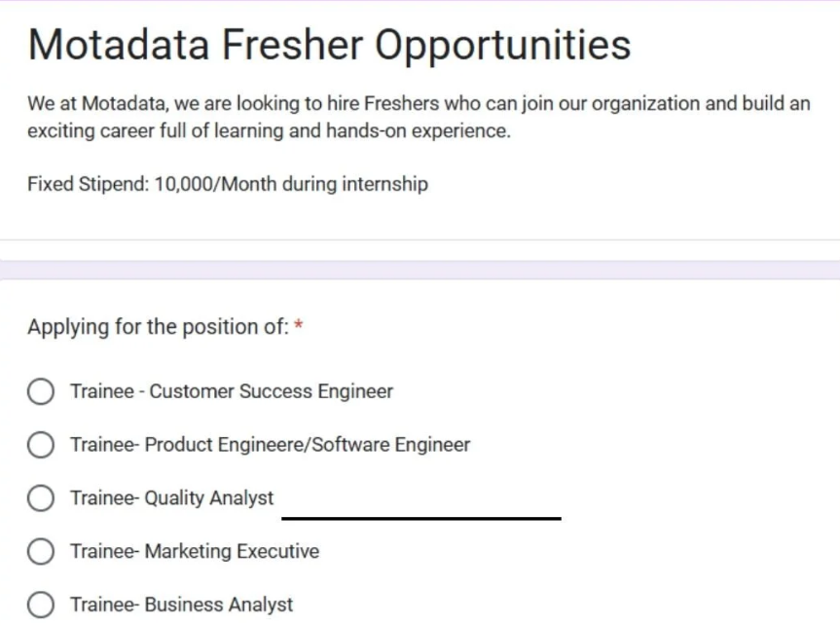Choose Trainee- Product Engineere/Software Engineer role
The height and width of the screenshot is (626, 840).
[x=40, y=445]
